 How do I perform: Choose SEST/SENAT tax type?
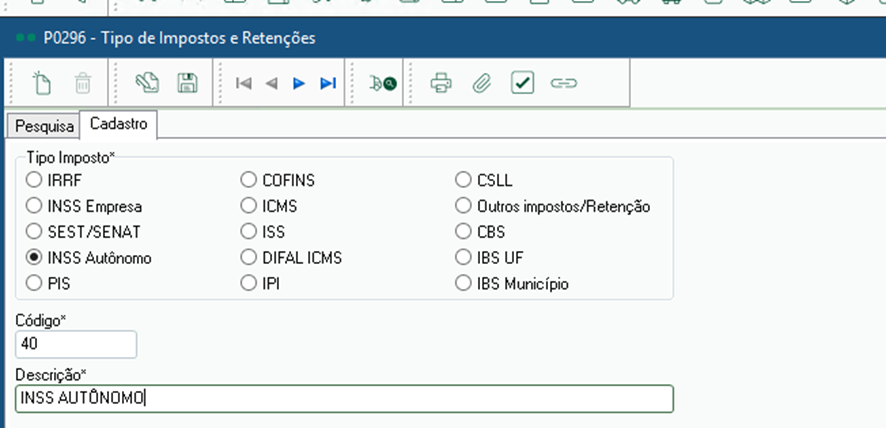point(34,232)
